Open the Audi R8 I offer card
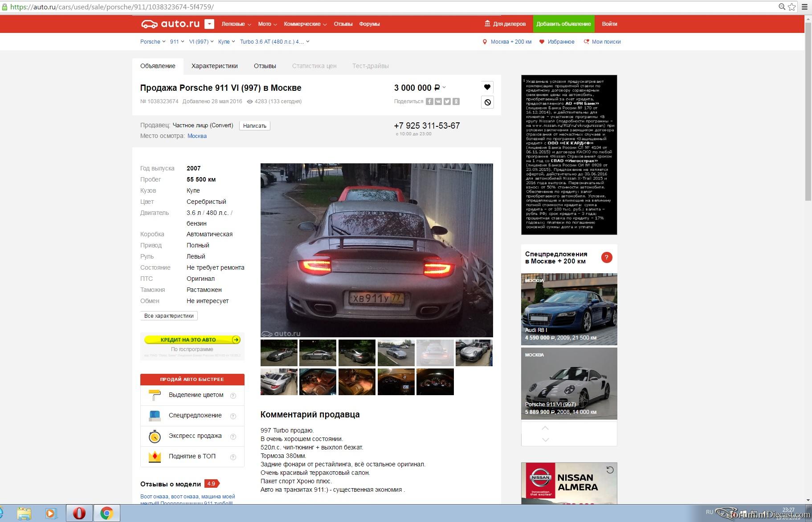 [x=569, y=309]
